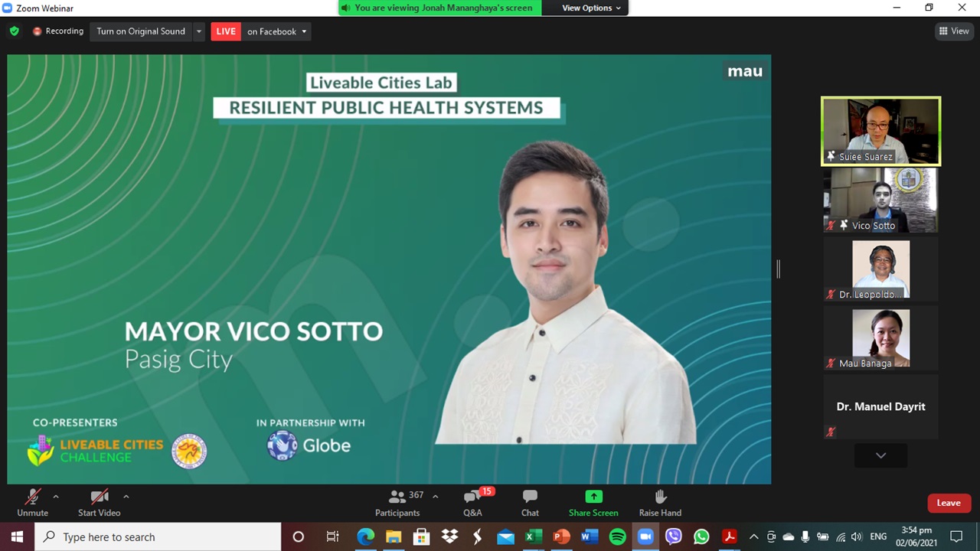Leave the webinar
Image resolution: width=980 pixels, height=551 pixels.
[949, 503]
